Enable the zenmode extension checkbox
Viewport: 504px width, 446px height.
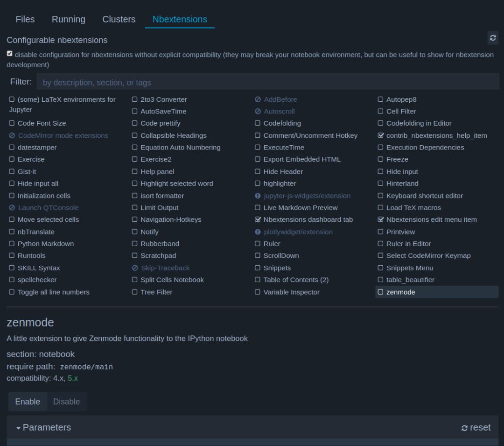(x=380, y=292)
